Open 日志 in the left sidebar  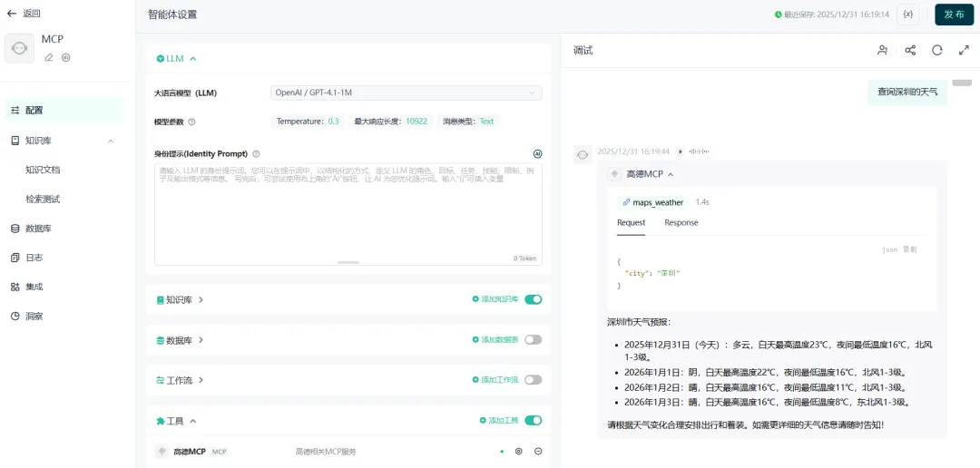pos(34,258)
